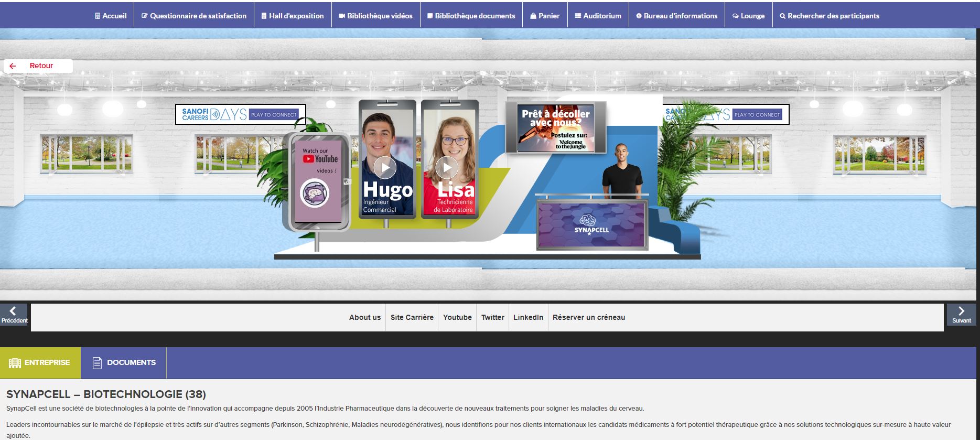Enter the Auditorium
This screenshot has height=440, width=980.
[598, 16]
